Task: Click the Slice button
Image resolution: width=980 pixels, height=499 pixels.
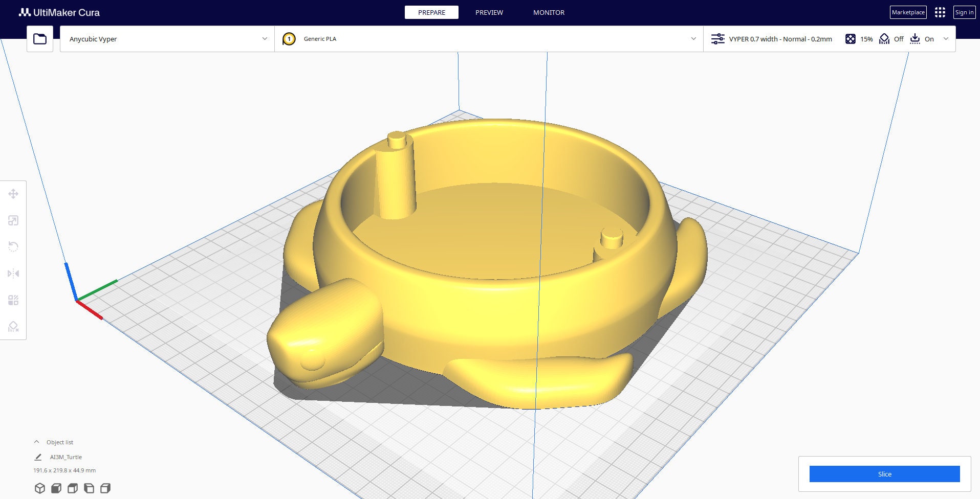Action: pyautogui.click(x=884, y=474)
